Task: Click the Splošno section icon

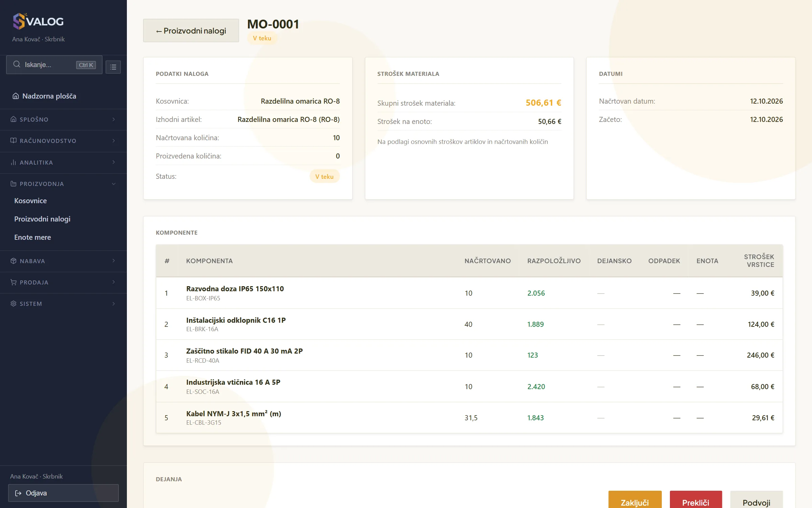Action: (x=14, y=119)
